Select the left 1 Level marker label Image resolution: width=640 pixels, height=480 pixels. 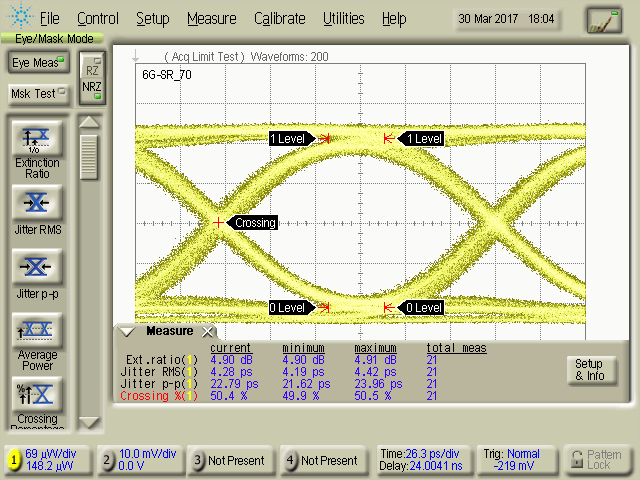pos(291,139)
